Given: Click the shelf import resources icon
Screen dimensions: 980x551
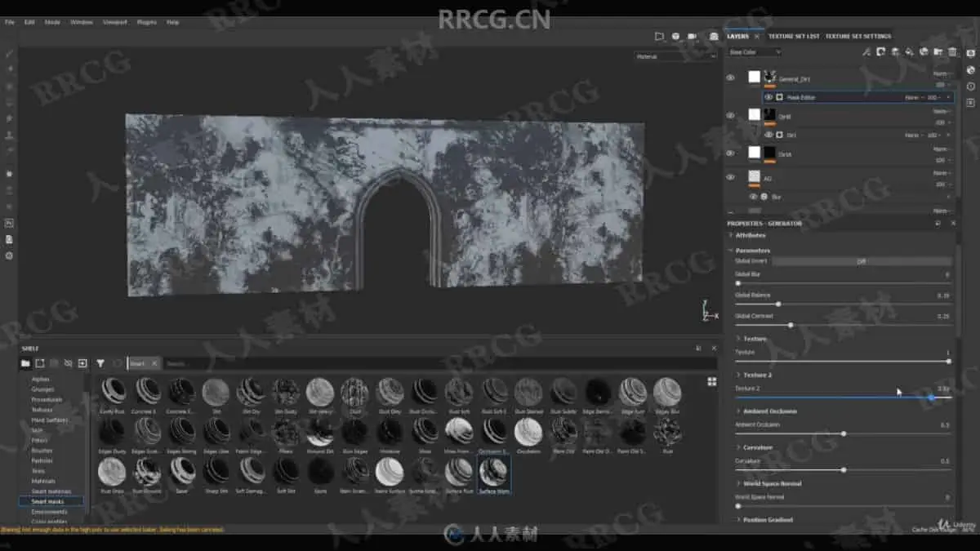Looking at the screenshot, I should point(82,363).
